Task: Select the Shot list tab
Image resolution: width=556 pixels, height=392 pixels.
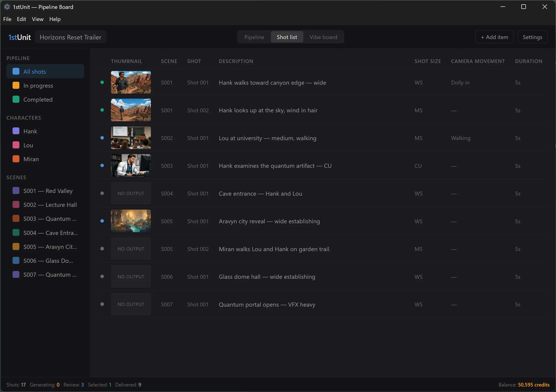Action: 287,37
